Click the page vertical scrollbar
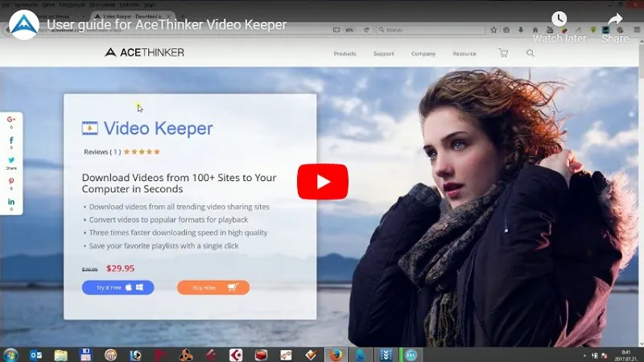The image size is (644, 362). pyautogui.click(x=641, y=193)
